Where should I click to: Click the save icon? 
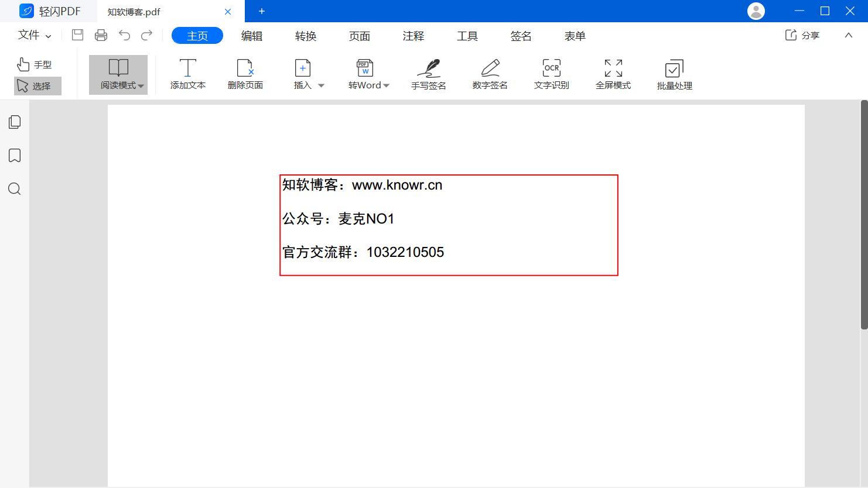click(x=77, y=35)
